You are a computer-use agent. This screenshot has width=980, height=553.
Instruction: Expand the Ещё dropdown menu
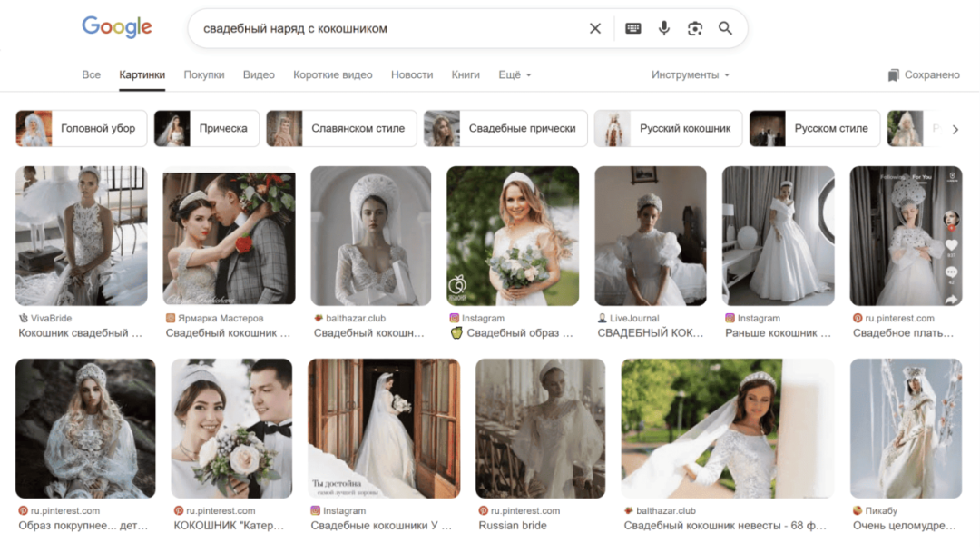(x=514, y=75)
